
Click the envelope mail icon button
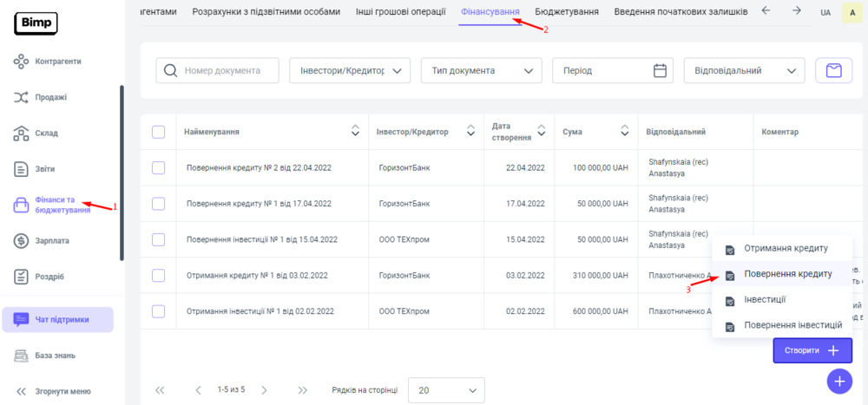(x=833, y=70)
